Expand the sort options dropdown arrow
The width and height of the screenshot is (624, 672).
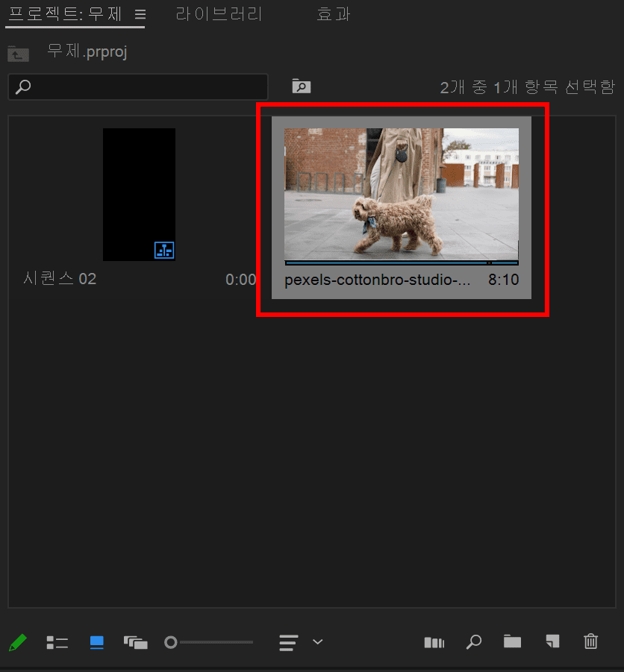tap(318, 641)
